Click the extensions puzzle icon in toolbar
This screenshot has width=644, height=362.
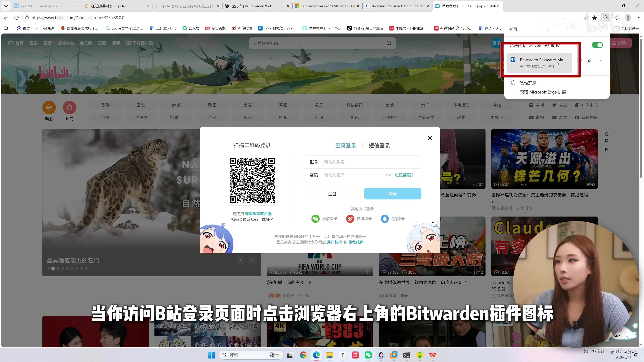605,18
